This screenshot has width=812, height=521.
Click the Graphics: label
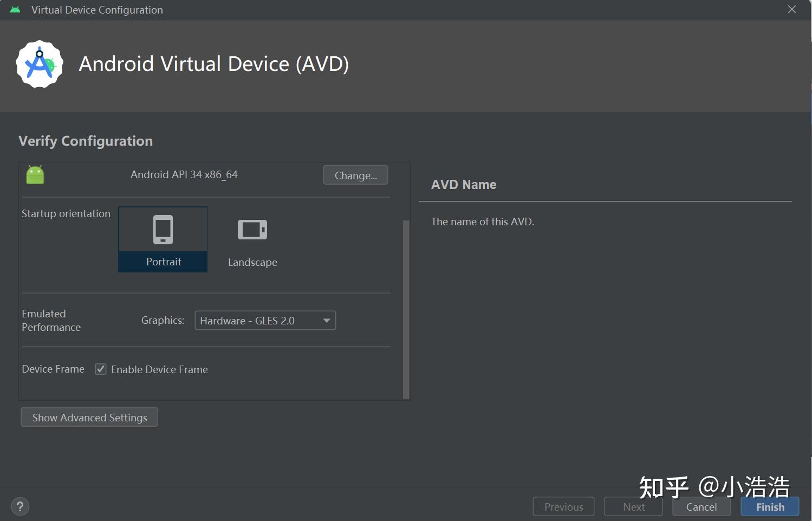[163, 320]
